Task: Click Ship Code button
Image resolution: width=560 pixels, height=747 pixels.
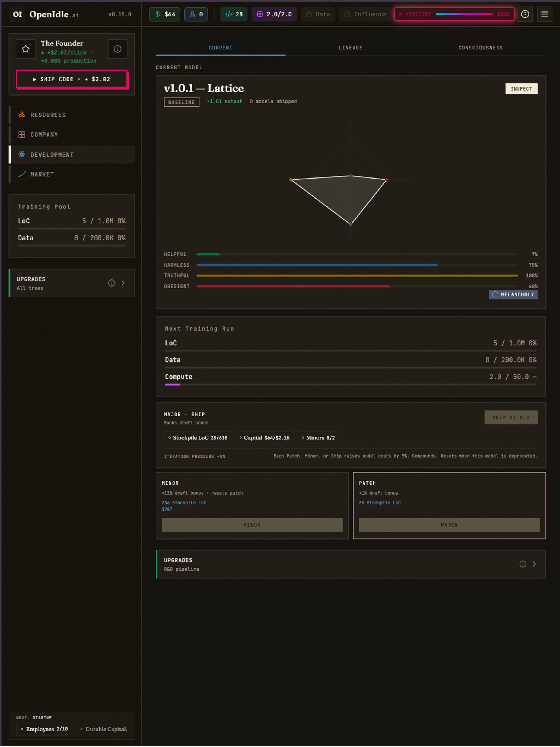Action: coord(72,79)
